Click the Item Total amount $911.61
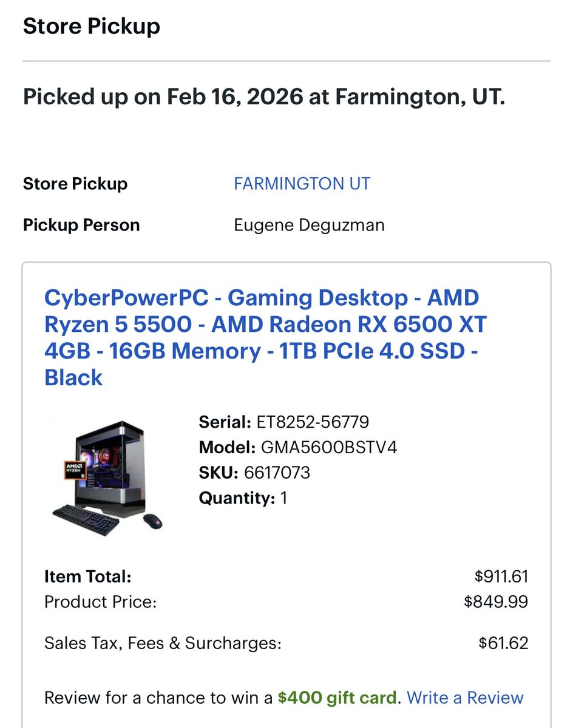This screenshot has height=728, width=573. point(501,576)
